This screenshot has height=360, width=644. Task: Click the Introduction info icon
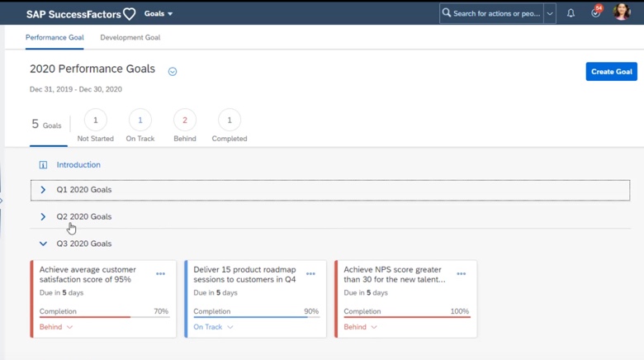click(x=43, y=165)
